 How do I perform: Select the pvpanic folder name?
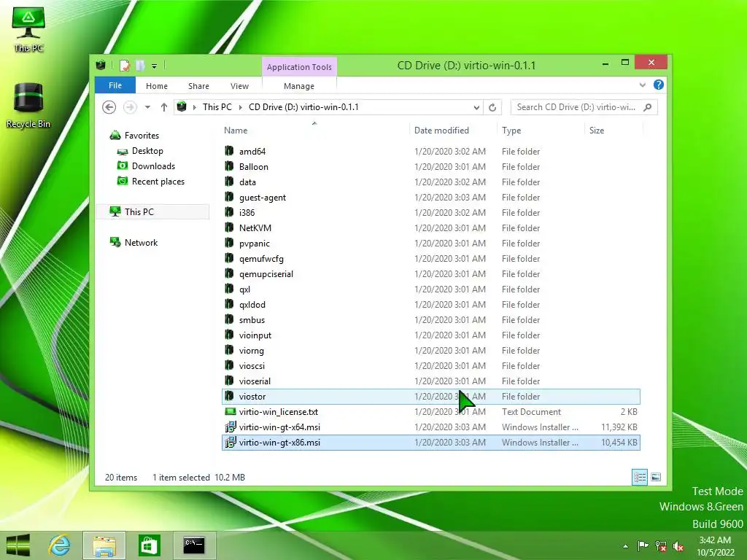(255, 244)
